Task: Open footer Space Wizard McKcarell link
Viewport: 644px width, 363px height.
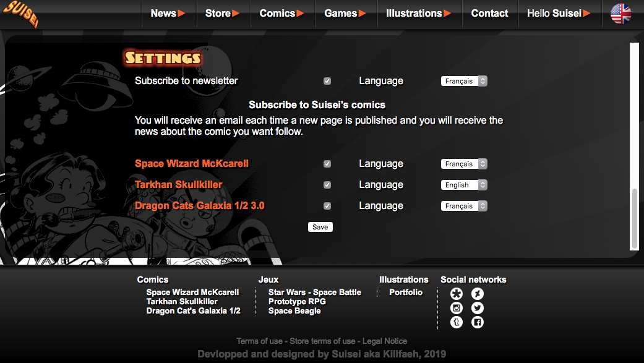Action: click(192, 292)
